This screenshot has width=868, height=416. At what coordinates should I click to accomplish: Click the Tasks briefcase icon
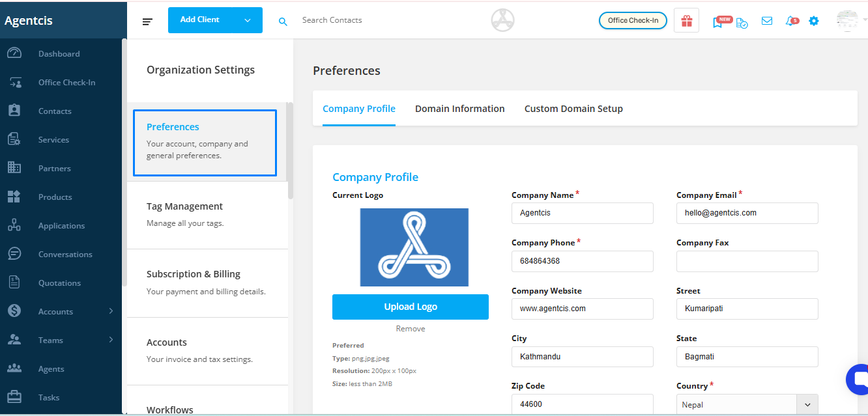coord(14,397)
